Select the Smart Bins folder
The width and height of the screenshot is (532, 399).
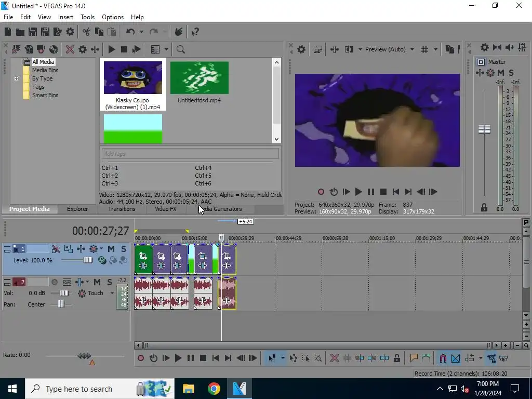pyautogui.click(x=45, y=96)
